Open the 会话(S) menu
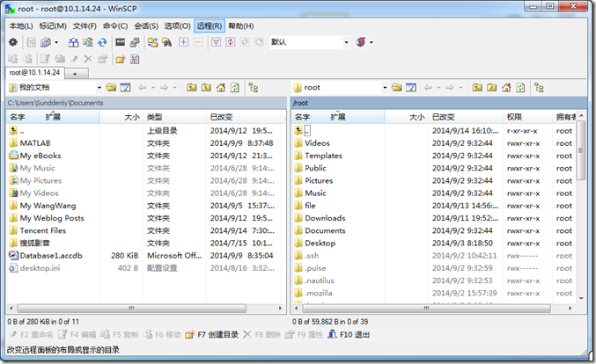Viewport: 596px width, 364px height. point(146,25)
